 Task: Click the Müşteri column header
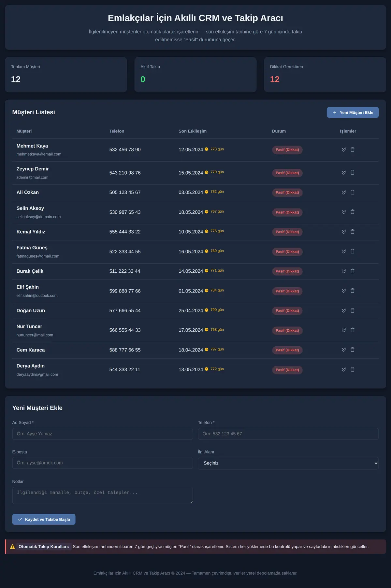(24, 131)
